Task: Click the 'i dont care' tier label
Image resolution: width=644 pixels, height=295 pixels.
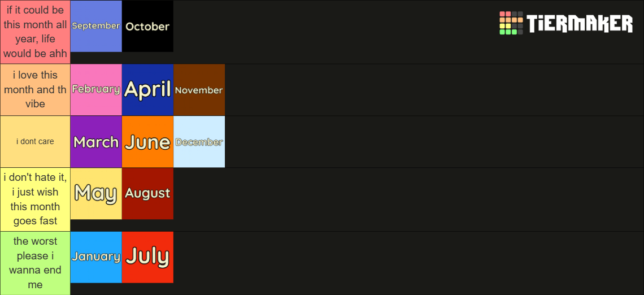Action: tap(36, 142)
